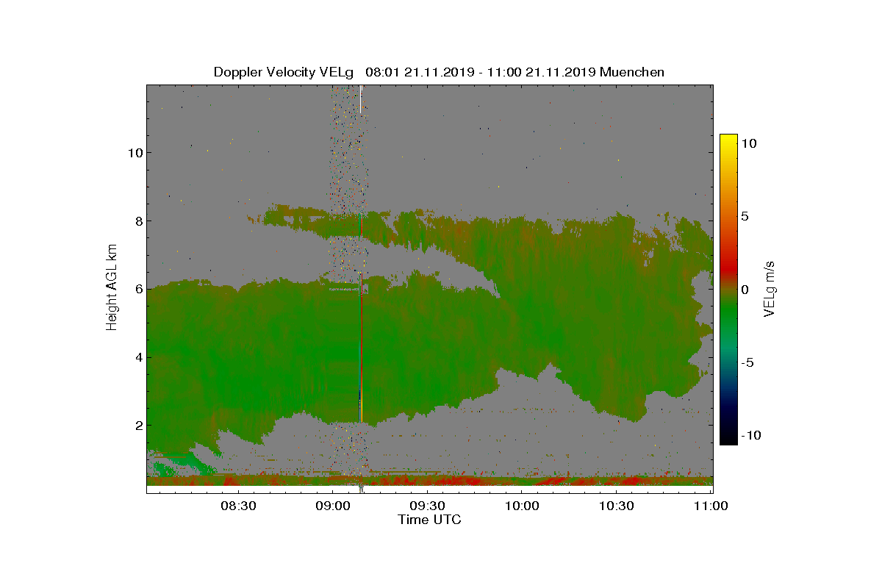Viewport: 882px width, 588px height.
Task: Click height tick label '8'
Action: click(x=137, y=221)
